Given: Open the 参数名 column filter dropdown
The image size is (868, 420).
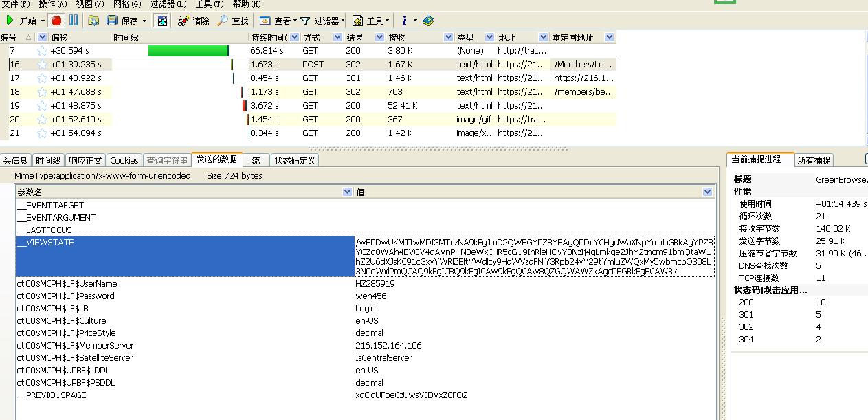Looking at the screenshot, I should (347, 192).
